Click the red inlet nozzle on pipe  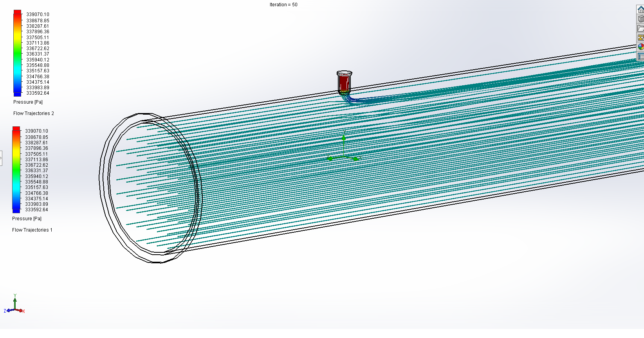(x=344, y=83)
